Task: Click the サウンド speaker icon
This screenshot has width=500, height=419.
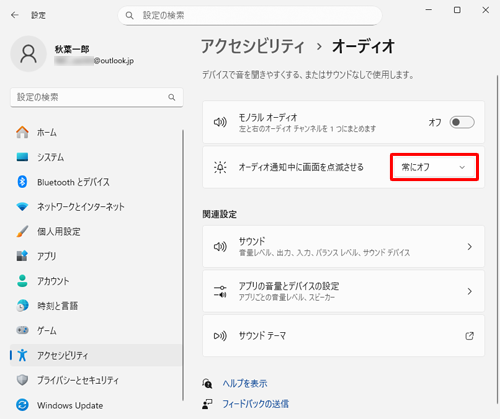Action: [220, 247]
